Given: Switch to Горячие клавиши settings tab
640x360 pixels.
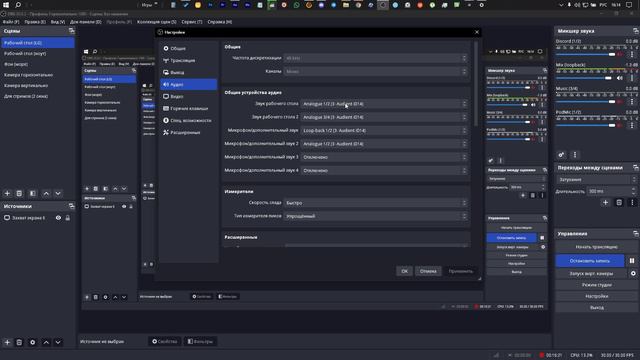Looking at the screenshot, I should (189, 109).
